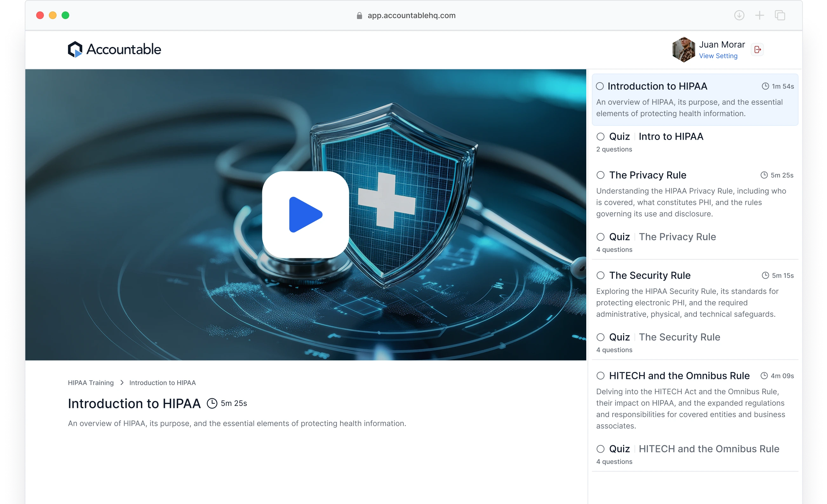Open the View Setting link
Image resolution: width=827 pixels, height=504 pixels.
pos(718,56)
